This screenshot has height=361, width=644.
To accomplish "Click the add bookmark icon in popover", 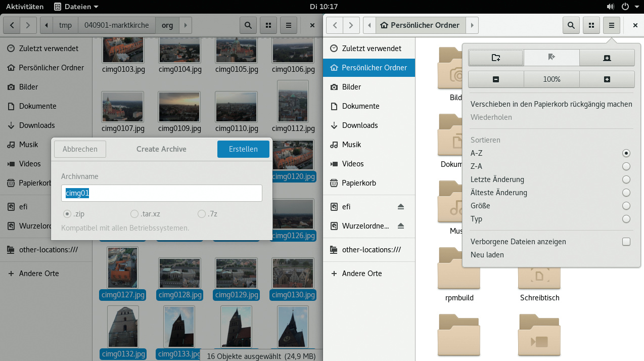I will tap(551, 58).
